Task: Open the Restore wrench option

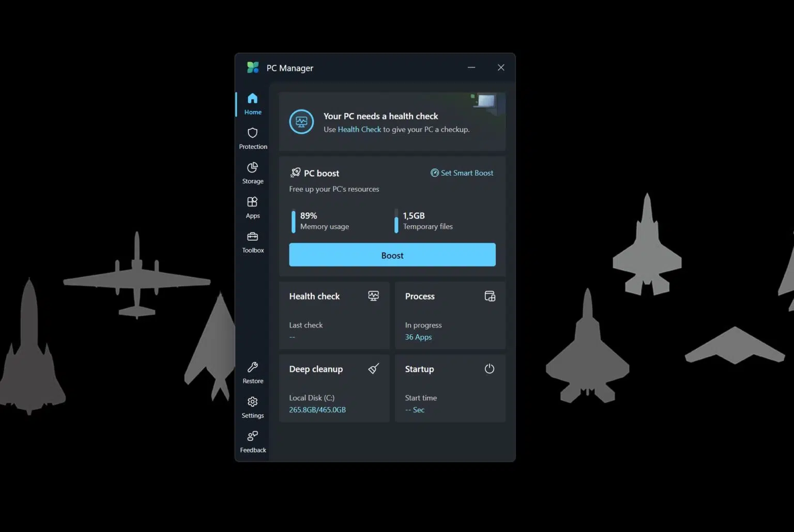Action: [x=253, y=373]
